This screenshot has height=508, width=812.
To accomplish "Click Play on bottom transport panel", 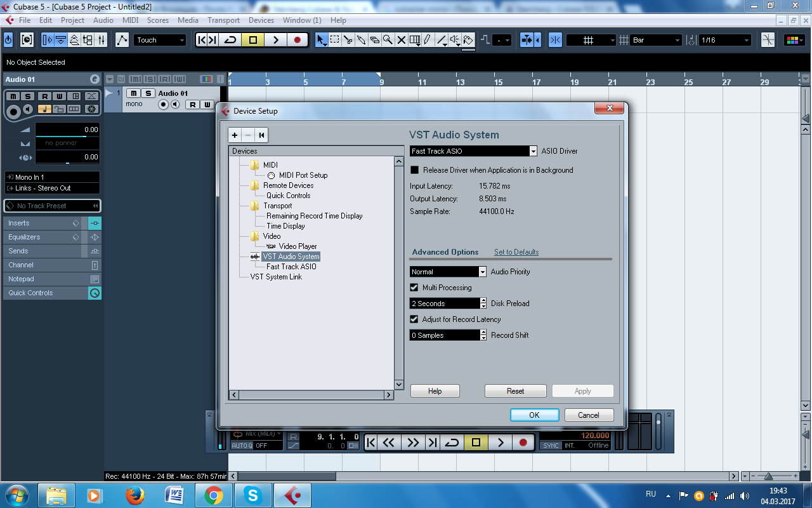I will (501, 443).
